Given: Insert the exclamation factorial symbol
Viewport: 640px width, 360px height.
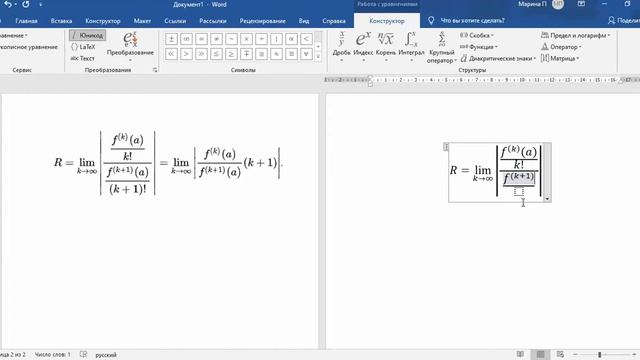Looking at the screenshot, I should [276, 39].
